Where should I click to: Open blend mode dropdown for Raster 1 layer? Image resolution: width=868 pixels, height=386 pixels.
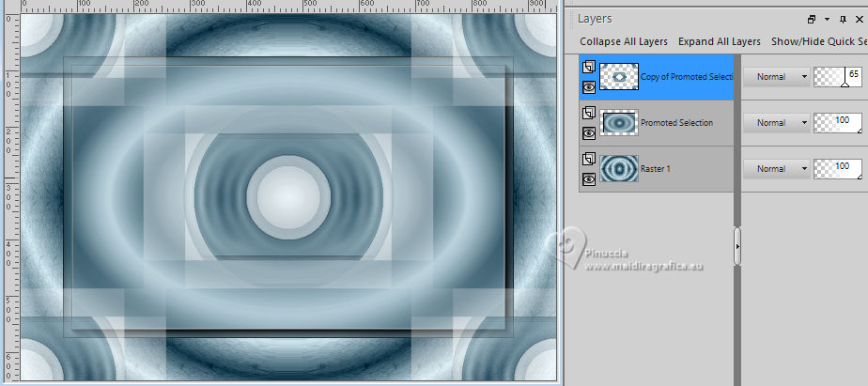click(x=776, y=169)
